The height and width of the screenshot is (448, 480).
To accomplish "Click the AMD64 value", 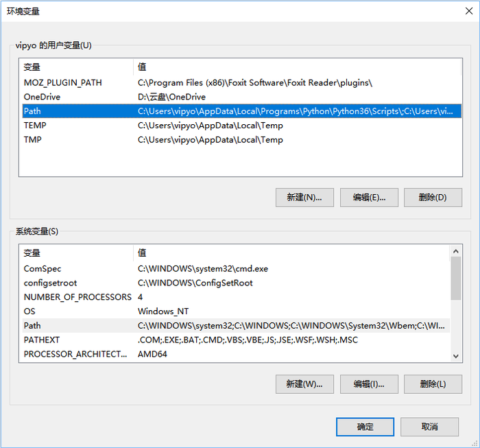I will 152,354.
